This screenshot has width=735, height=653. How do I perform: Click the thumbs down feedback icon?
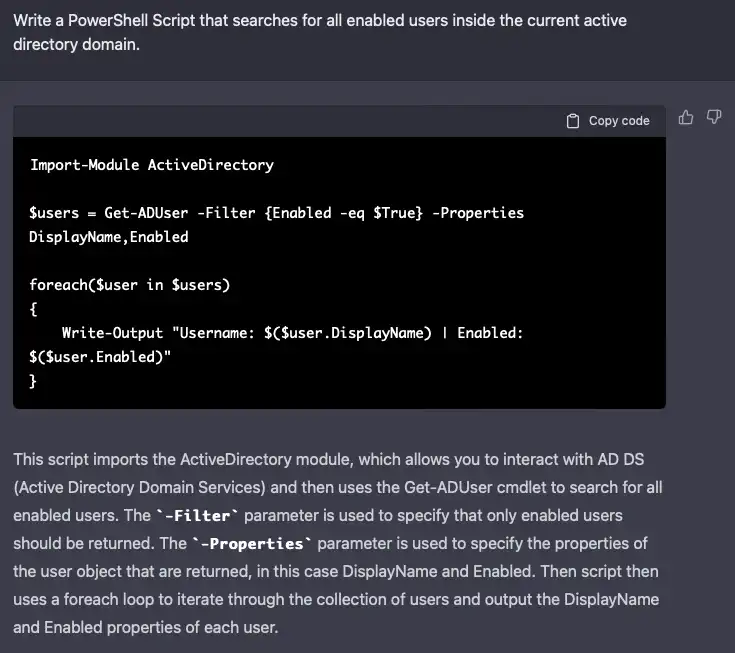(x=714, y=118)
